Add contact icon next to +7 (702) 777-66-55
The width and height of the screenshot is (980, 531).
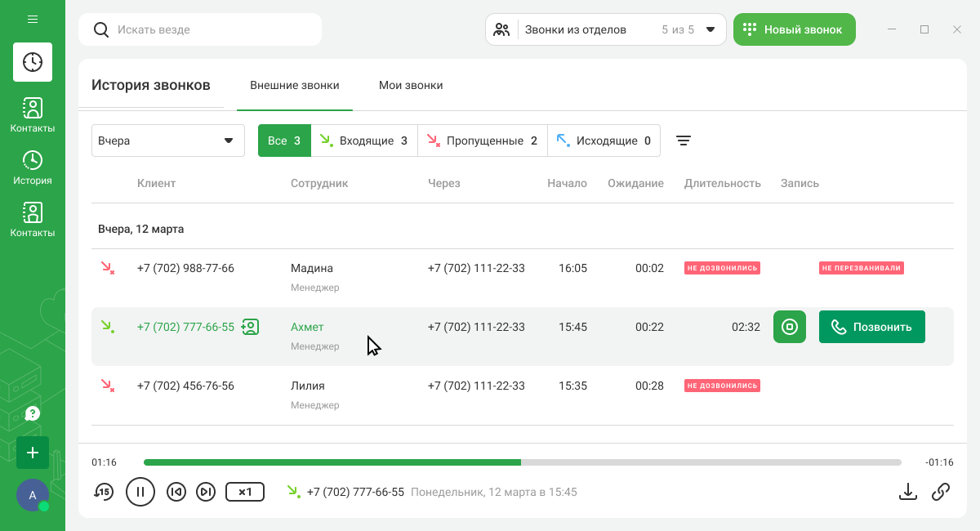click(251, 327)
